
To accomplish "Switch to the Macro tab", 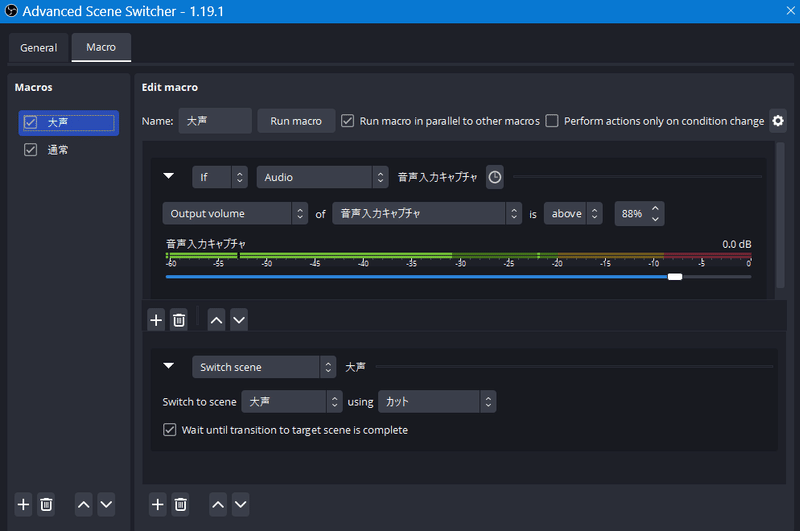I will pos(101,47).
